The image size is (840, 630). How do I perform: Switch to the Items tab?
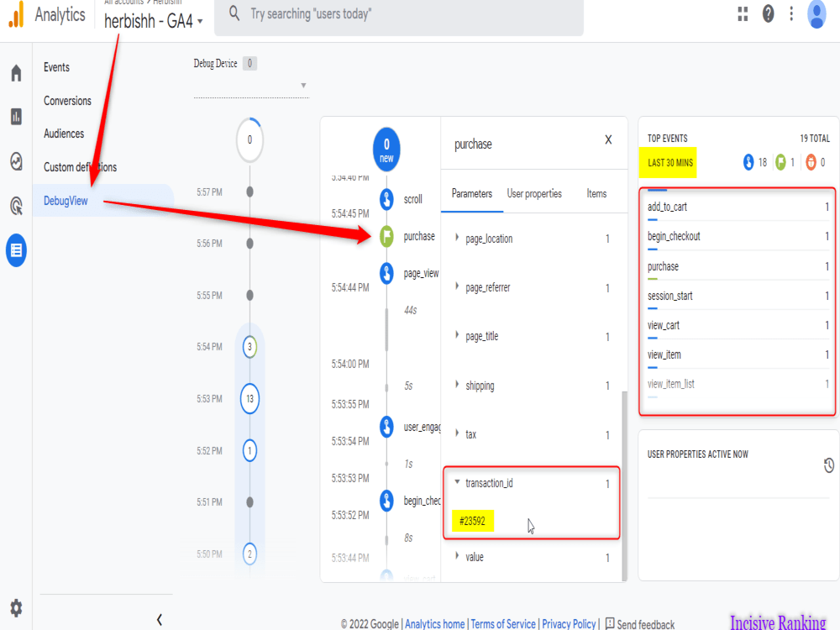(x=596, y=193)
